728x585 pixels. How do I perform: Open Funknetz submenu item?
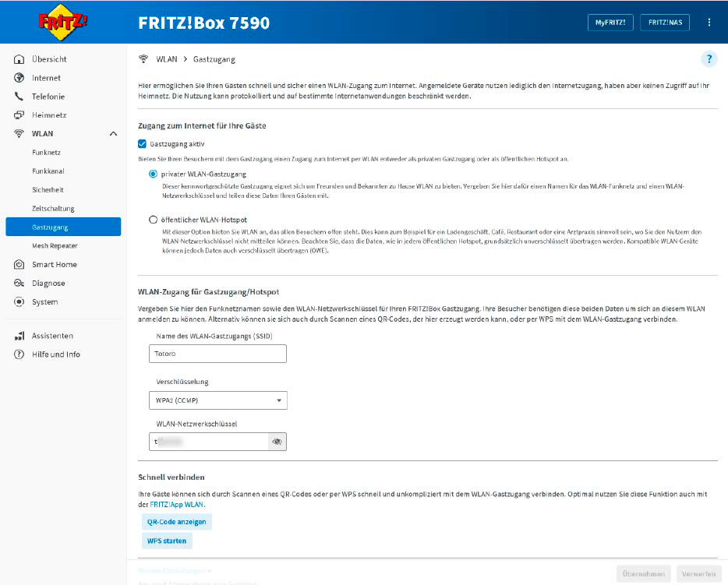pos(47,152)
